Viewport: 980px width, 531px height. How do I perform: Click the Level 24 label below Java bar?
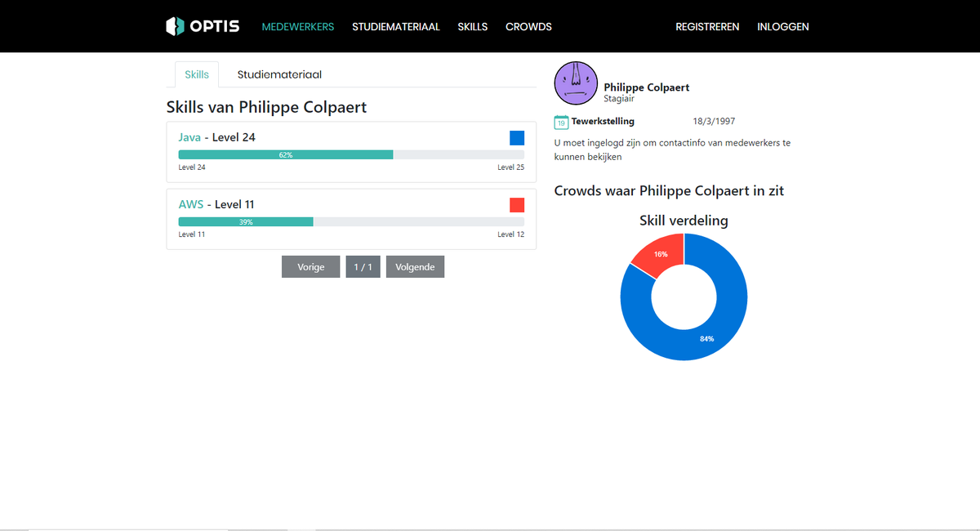pyautogui.click(x=192, y=167)
